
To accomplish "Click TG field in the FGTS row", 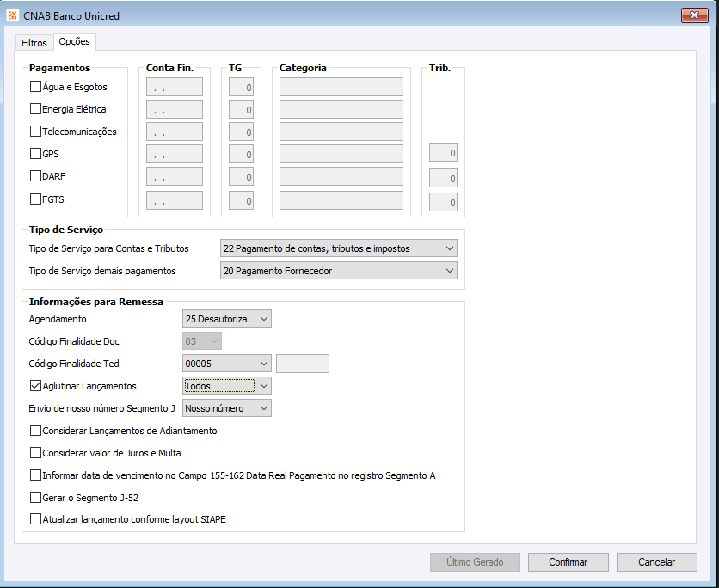I will [x=241, y=200].
